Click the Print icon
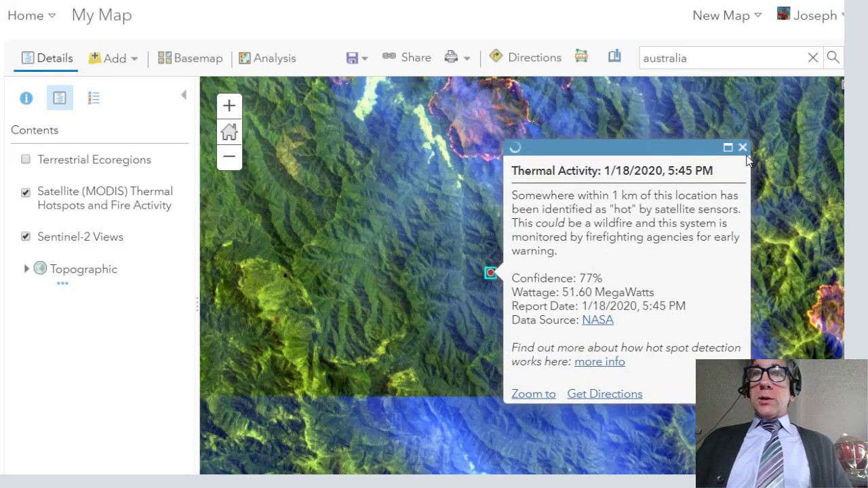 click(x=451, y=58)
